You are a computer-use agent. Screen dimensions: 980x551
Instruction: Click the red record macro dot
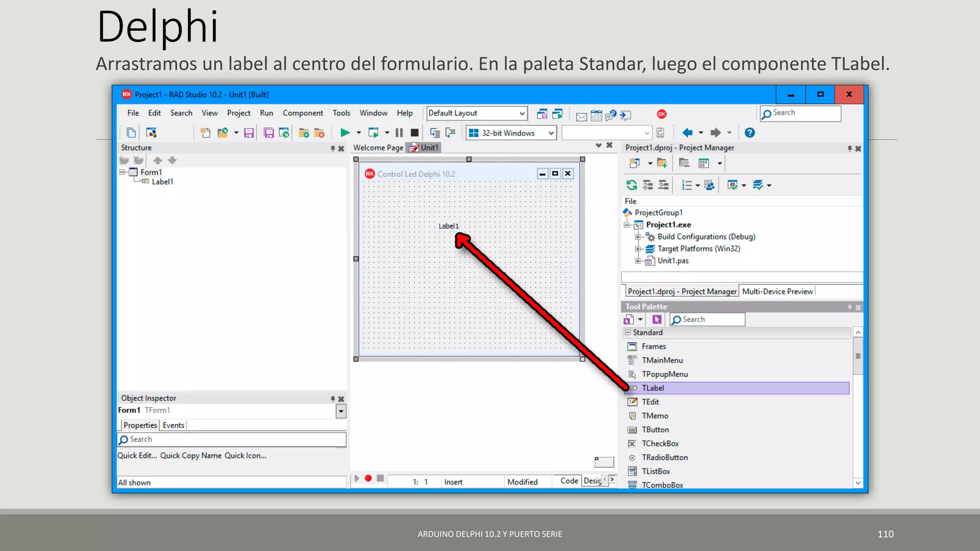368,478
